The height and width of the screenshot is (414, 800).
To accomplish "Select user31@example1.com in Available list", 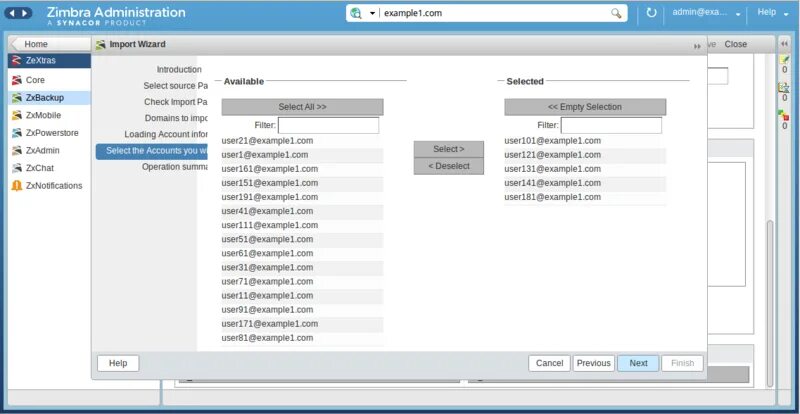I will (x=303, y=267).
